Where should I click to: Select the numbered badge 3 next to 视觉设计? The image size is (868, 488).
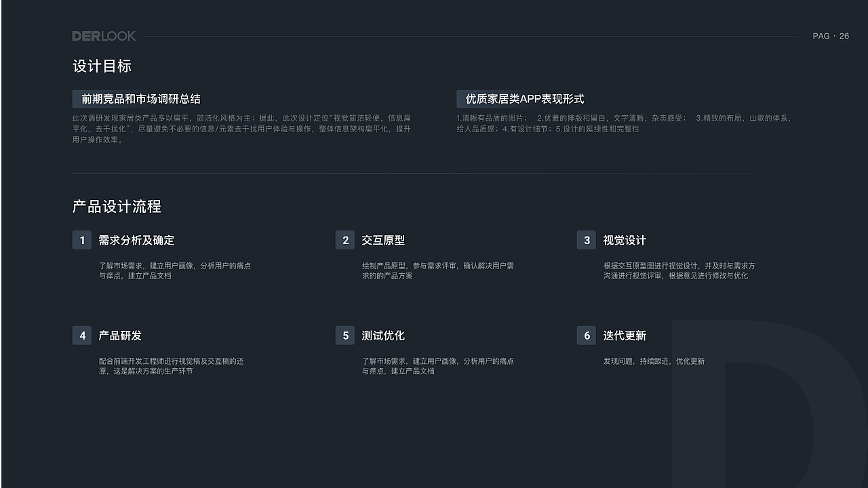586,240
